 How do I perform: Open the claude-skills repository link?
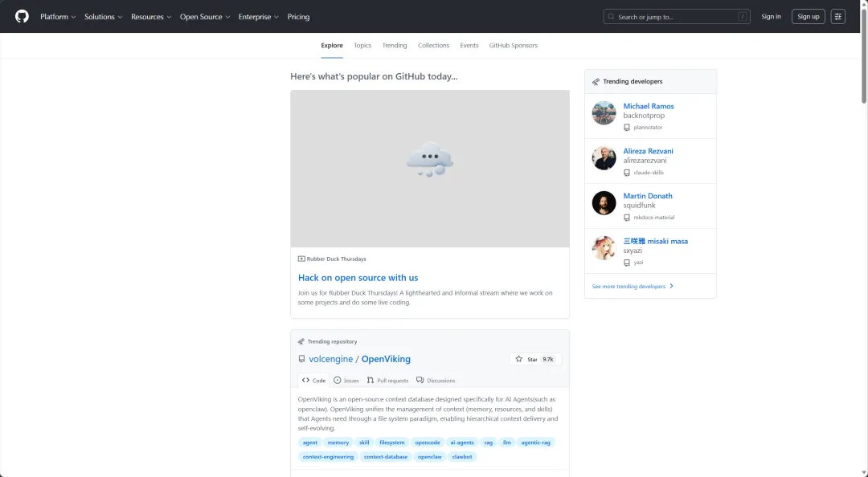pos(649,173)
